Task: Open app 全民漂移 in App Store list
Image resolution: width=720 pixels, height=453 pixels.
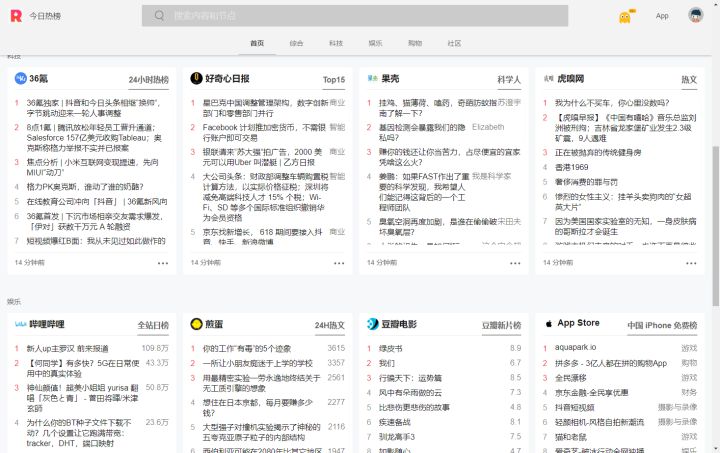Action: 570,378
